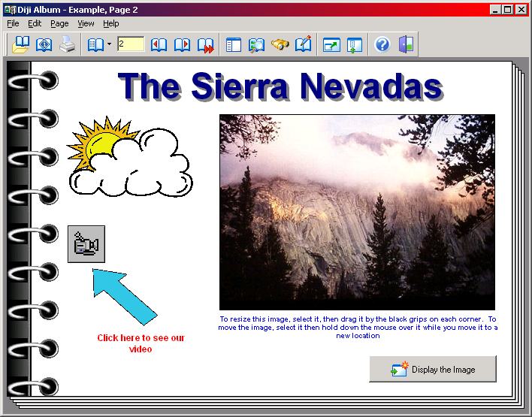The image size is (532, 417).
Task: Click the exit door icon
Action: 406,44
